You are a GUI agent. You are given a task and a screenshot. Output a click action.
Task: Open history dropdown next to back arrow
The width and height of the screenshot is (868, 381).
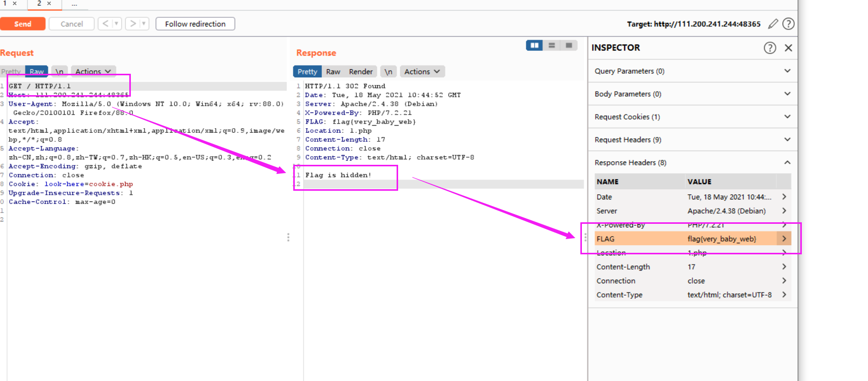tap(117, 23)
